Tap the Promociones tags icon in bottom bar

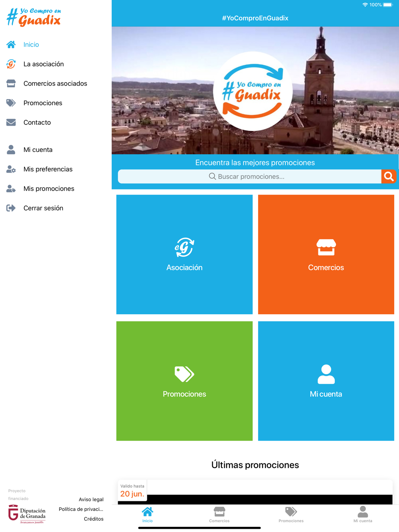point(291,512)
